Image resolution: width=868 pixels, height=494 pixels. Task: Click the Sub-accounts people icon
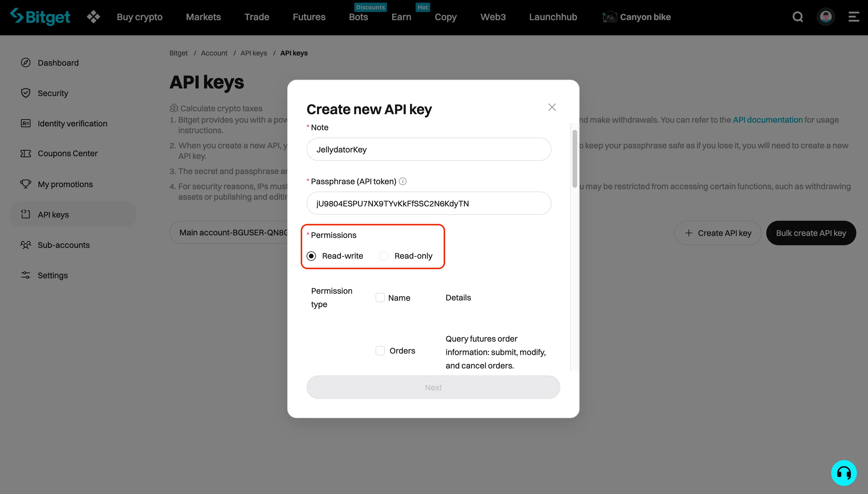pos(26,245)
